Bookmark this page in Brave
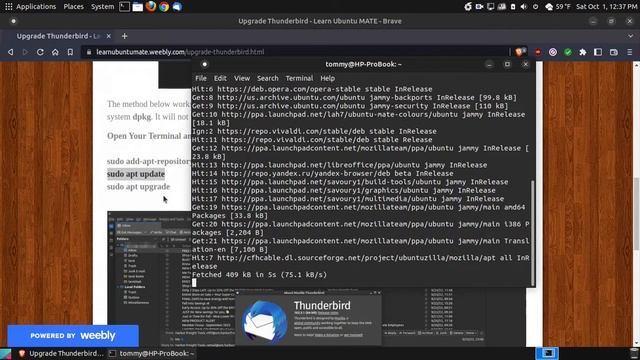The image size is (640, 360). pos(70,52)
